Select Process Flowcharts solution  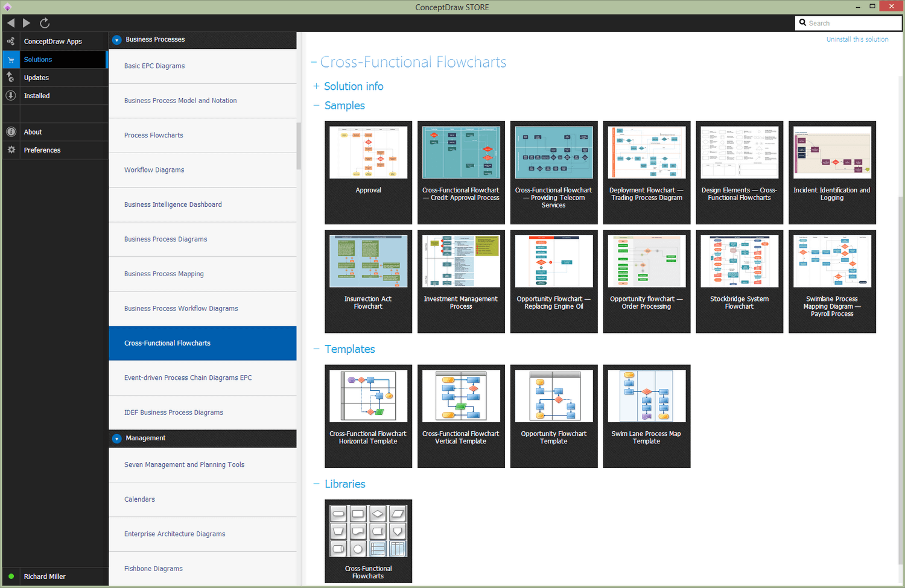(203, 135)
